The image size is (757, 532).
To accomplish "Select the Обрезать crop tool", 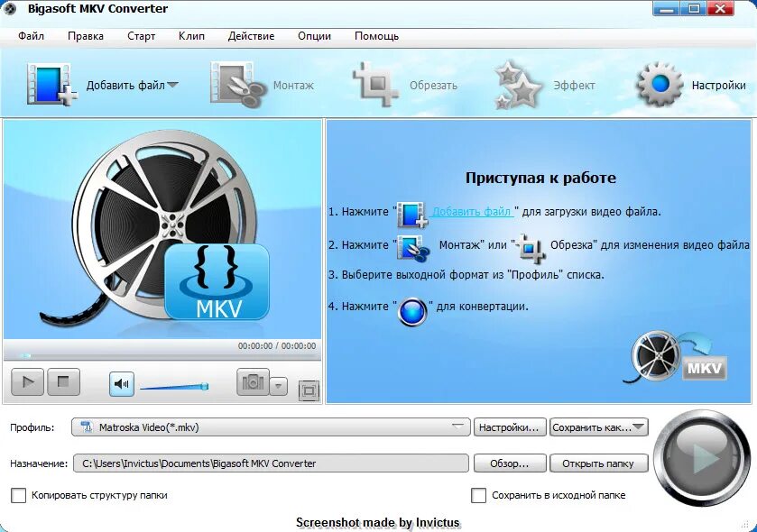I will (x=375, y=85).
